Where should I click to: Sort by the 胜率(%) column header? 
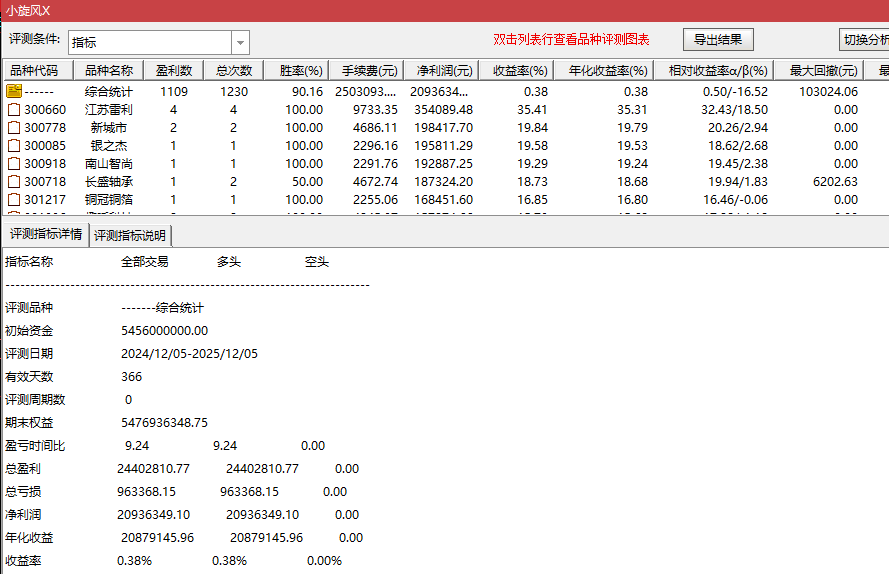tap(297, 70)
